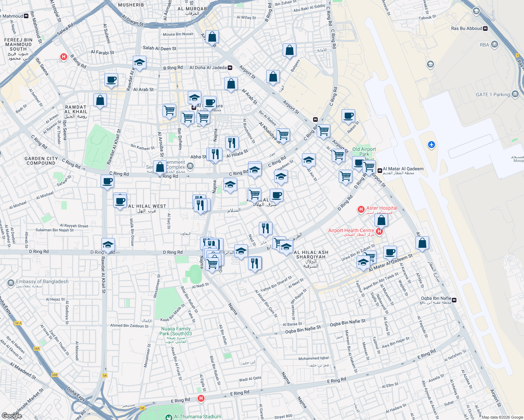Screen dimensions: 524x420
Task: Click the Aster Hospital label
Action: (x=381, y=208)
